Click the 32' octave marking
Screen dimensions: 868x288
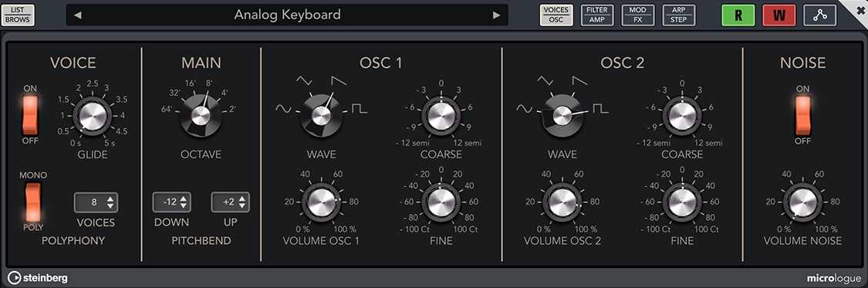pyautogui.click(x=174, y=93)
